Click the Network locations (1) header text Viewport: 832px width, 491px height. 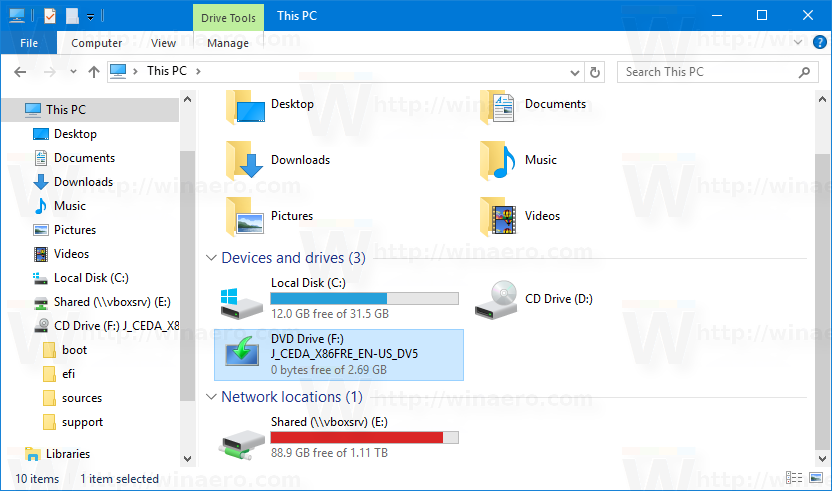292,397
